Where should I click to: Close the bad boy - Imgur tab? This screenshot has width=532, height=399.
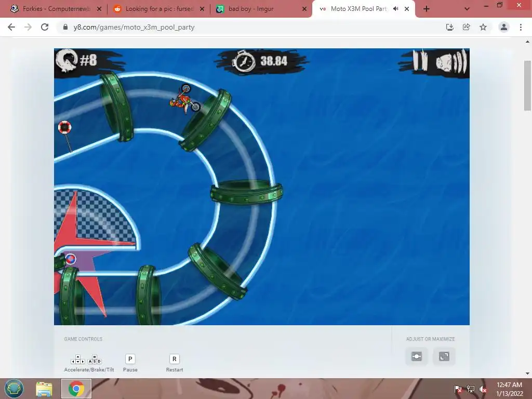point(304,9)
